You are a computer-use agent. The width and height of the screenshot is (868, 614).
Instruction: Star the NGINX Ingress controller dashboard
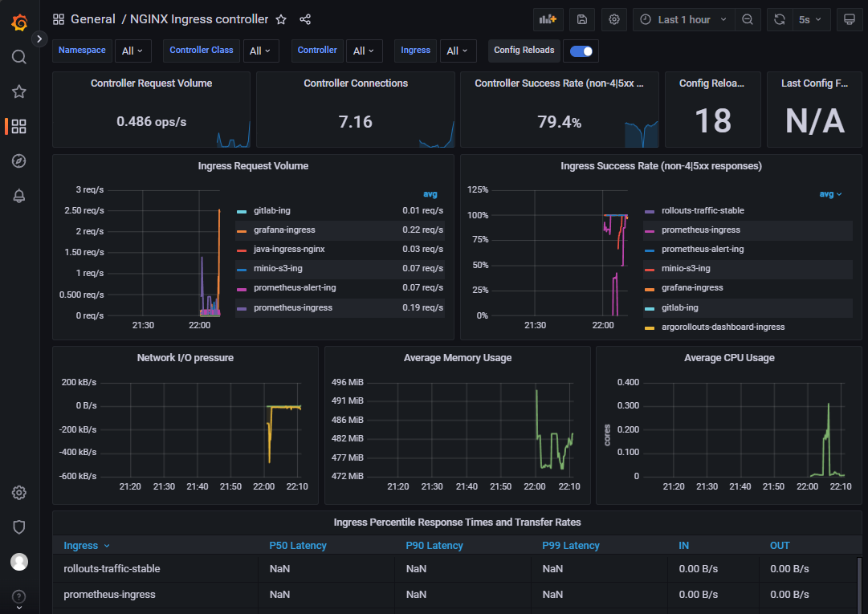click(x=281, y=19)
